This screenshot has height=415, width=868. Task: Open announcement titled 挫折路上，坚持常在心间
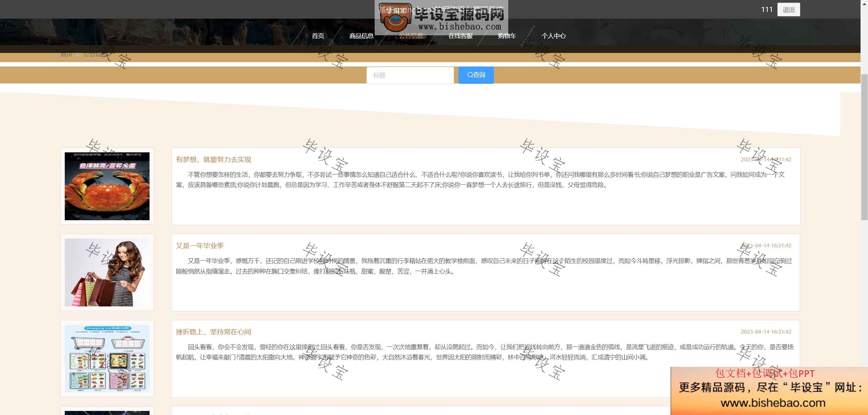pos(213,332)
